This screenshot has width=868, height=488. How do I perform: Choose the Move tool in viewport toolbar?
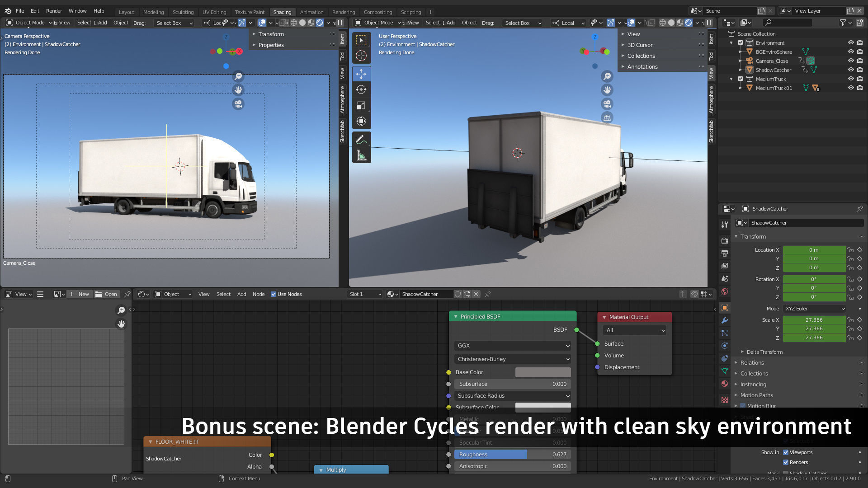361,74
